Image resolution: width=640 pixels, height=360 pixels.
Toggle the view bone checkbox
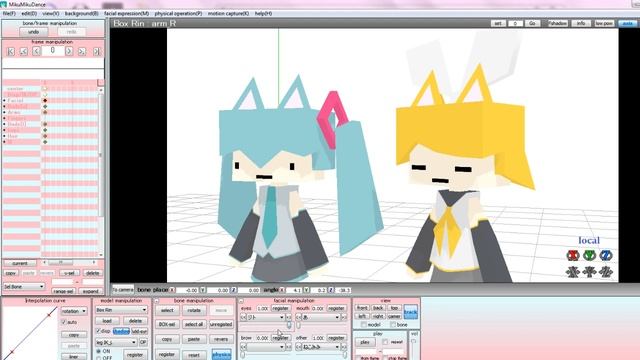click(393, 325)
